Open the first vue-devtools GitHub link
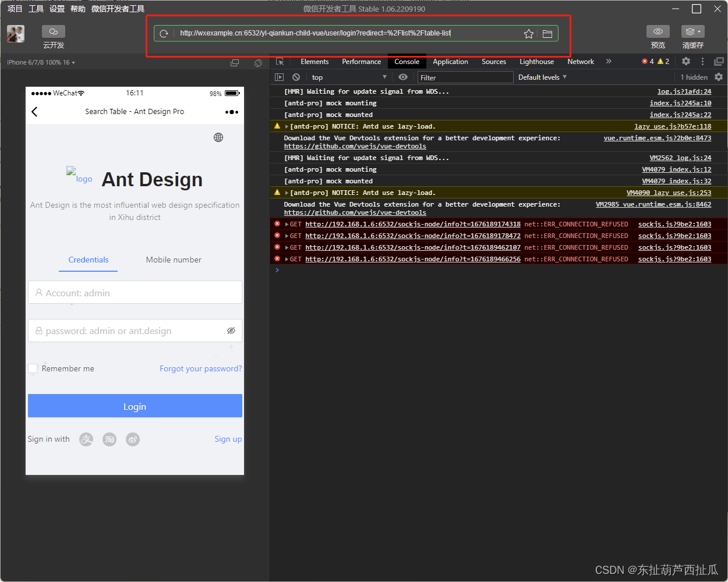The image size is (728, 582). (355, 146)
